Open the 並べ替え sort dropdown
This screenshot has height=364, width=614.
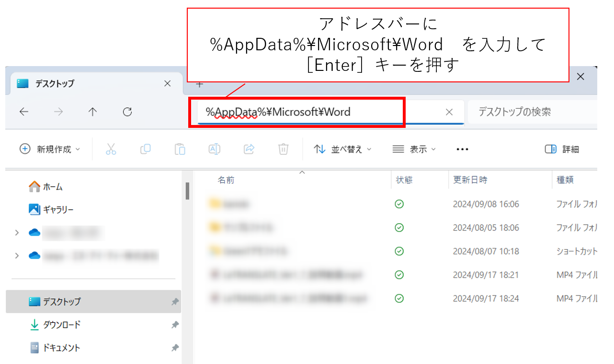coord(342,149)
